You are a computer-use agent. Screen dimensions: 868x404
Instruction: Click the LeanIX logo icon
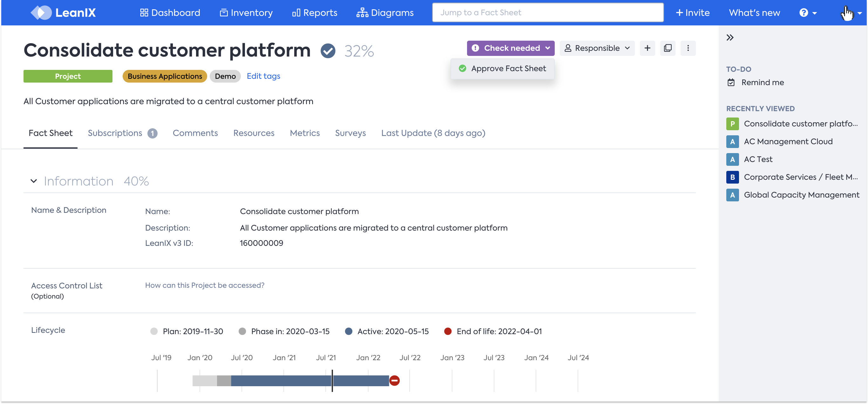pos(41,12)
